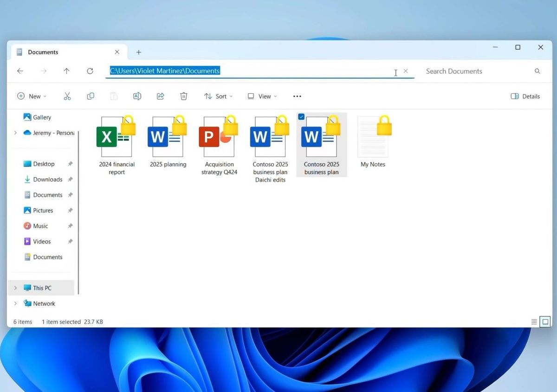Expand This PC in the sidebar
The image size is (557, 392).
tap(15, 288)
